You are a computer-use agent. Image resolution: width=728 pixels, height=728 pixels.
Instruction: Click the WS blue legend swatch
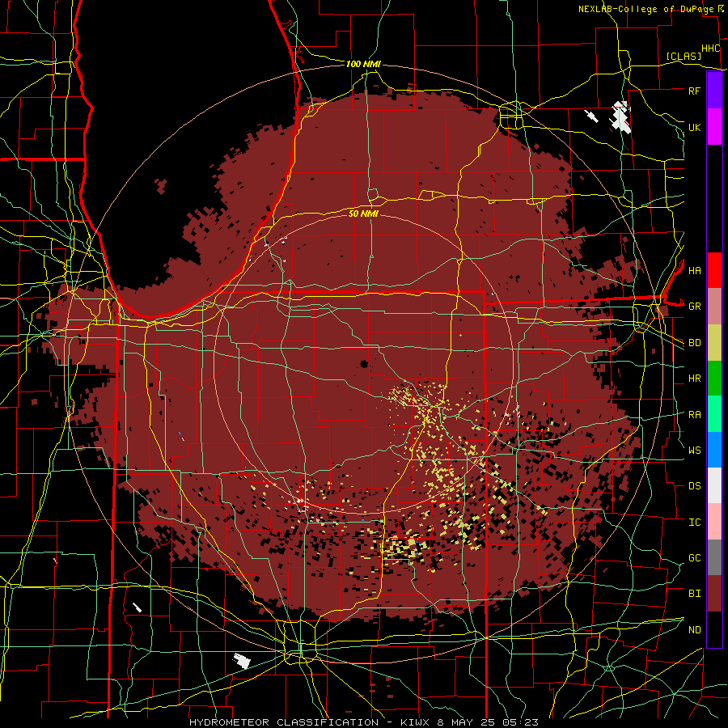(x=714, y=450)
